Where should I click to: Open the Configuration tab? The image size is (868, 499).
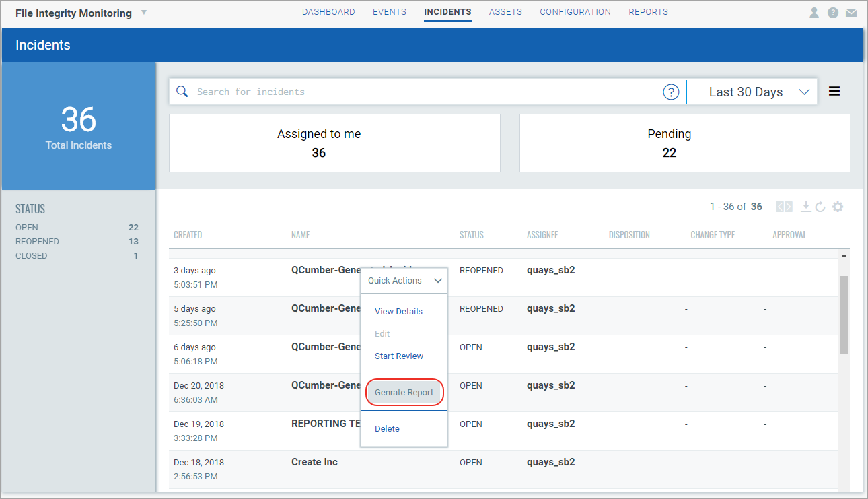(x=575, y=12)
